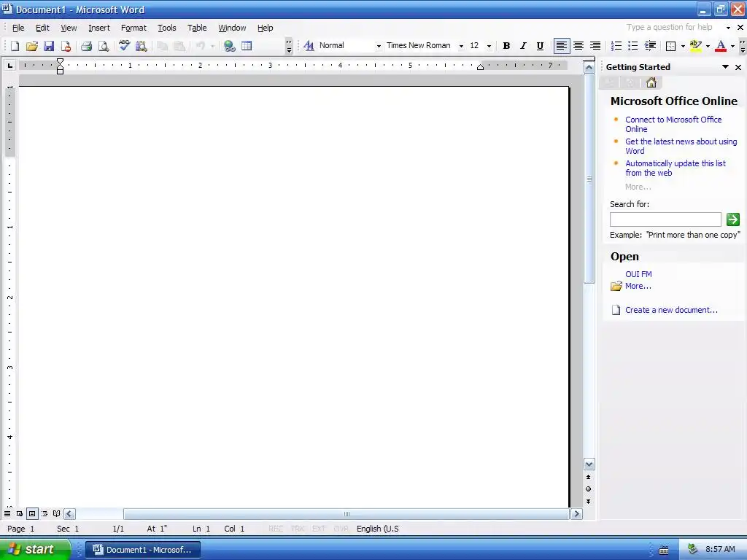The image size is (747, 560).
Task: Click green Start searching arrow button
Action: pos(732,219)
